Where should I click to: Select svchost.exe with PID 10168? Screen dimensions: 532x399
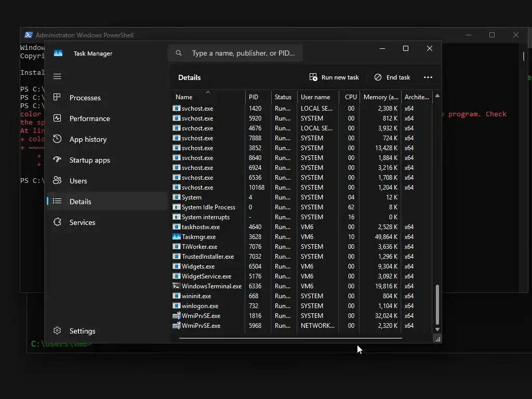(302, 187)
